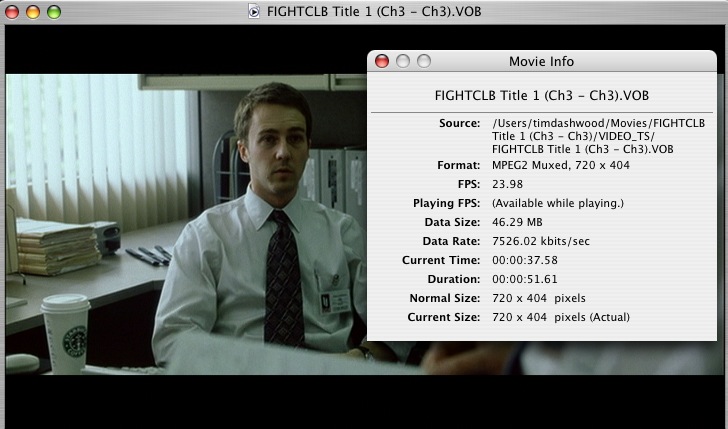Click the movie file icon in the title bar

click(x=254, y=11)
